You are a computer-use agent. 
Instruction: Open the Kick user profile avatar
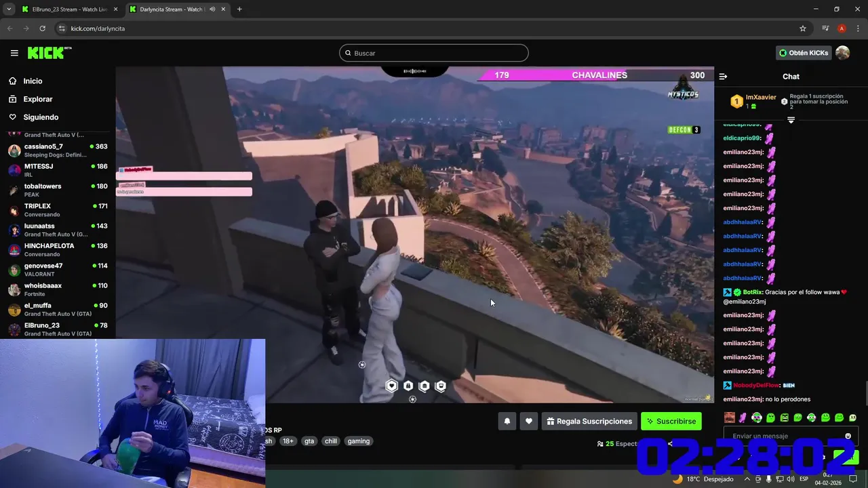tap(842, 53)
